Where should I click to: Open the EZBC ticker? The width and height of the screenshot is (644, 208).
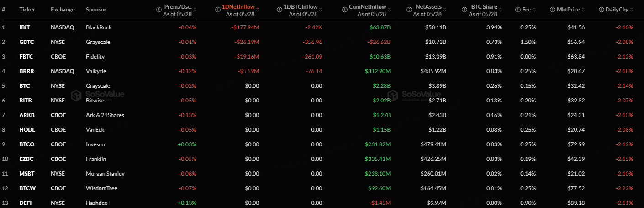26,159
